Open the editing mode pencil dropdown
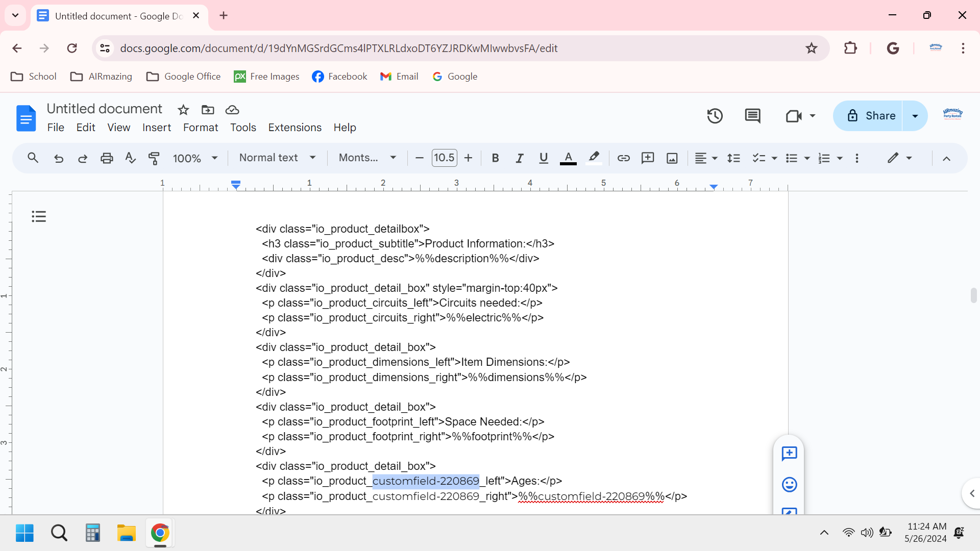Viewport: 980px width, 551px height. click(x=899, y=158)
